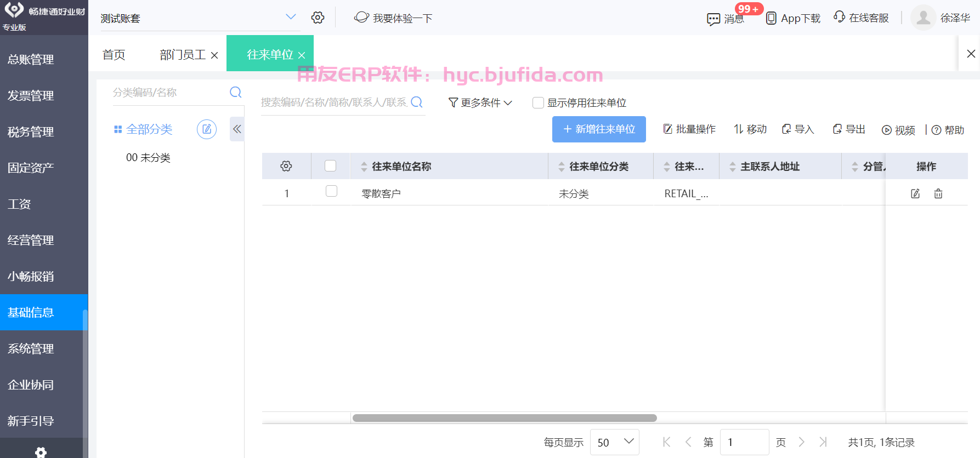980x458 pixels.
Task: Focus the 分类编码/名称 search field
Action: [x=169, y=93]
